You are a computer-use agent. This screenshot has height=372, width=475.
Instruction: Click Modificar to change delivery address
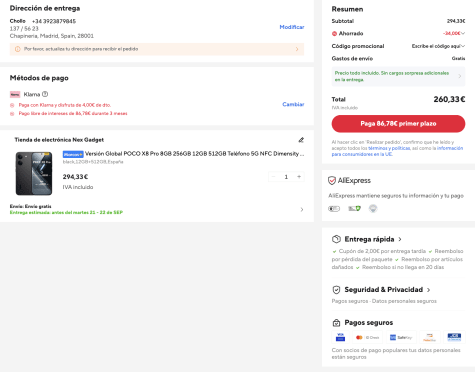click(292, 27)
